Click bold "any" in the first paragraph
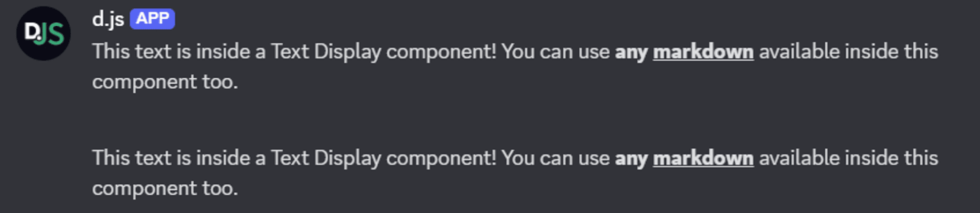The width and height of the screenshot is (980, 213). click(631, 52)
